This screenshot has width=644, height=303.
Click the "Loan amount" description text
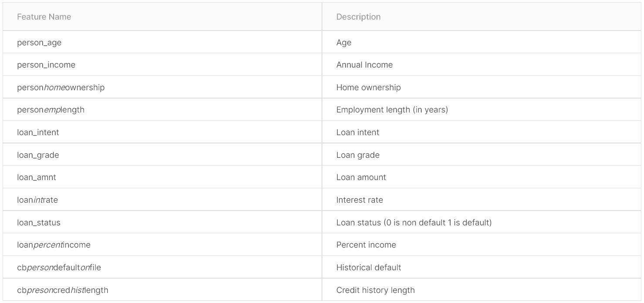click(x=361, y=177)
